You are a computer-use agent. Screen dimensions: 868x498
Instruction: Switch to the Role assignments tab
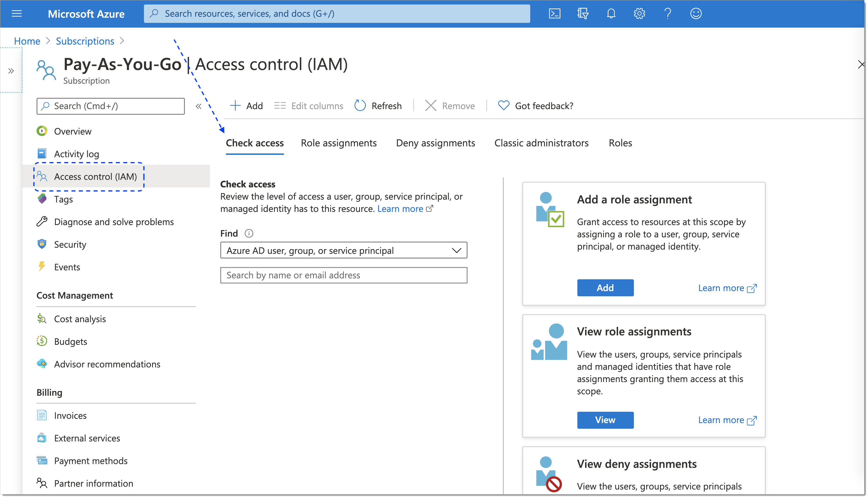339,143
